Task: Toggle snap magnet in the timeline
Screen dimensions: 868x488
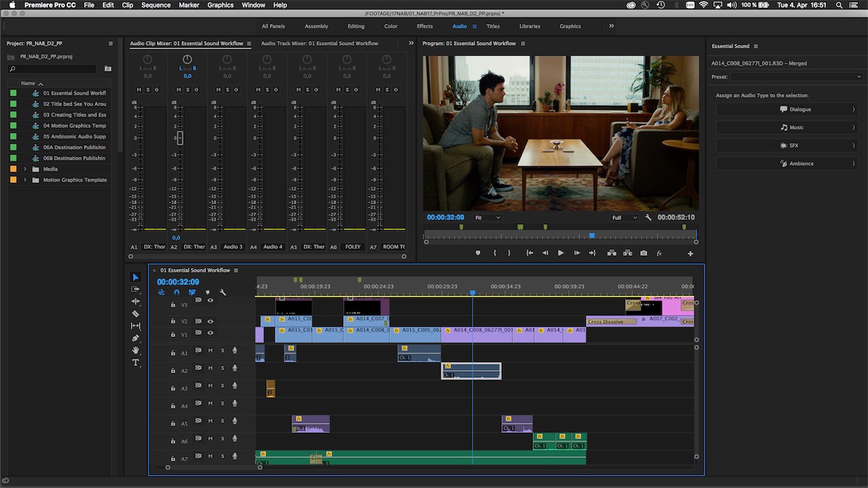Action: (x=176, y=293)
